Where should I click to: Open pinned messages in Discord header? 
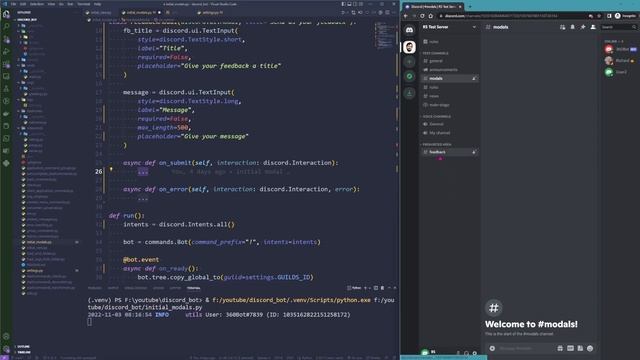(583, 27)
